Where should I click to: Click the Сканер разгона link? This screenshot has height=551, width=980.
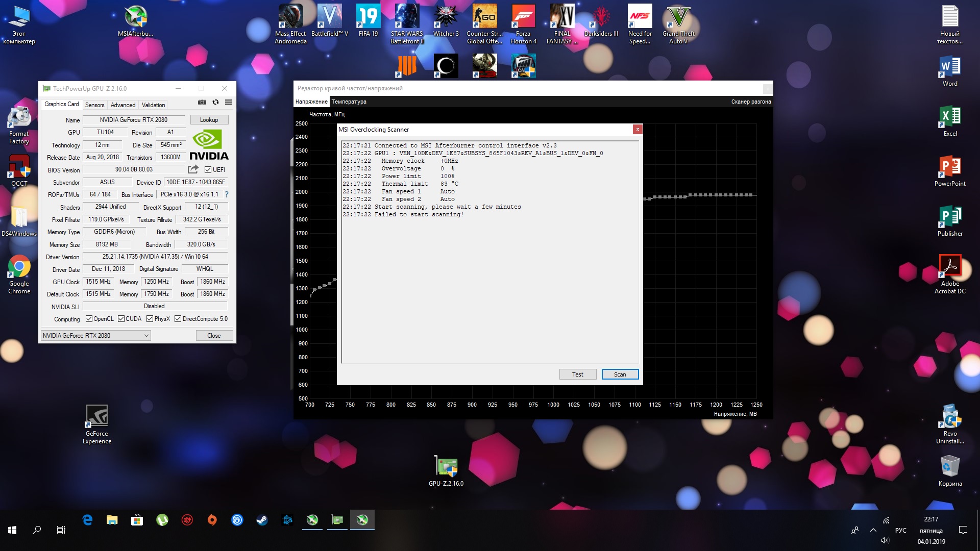751,102
